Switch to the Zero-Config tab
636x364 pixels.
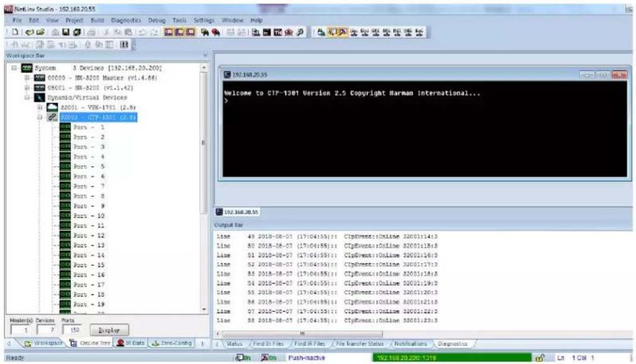click(x=172, y=343)
